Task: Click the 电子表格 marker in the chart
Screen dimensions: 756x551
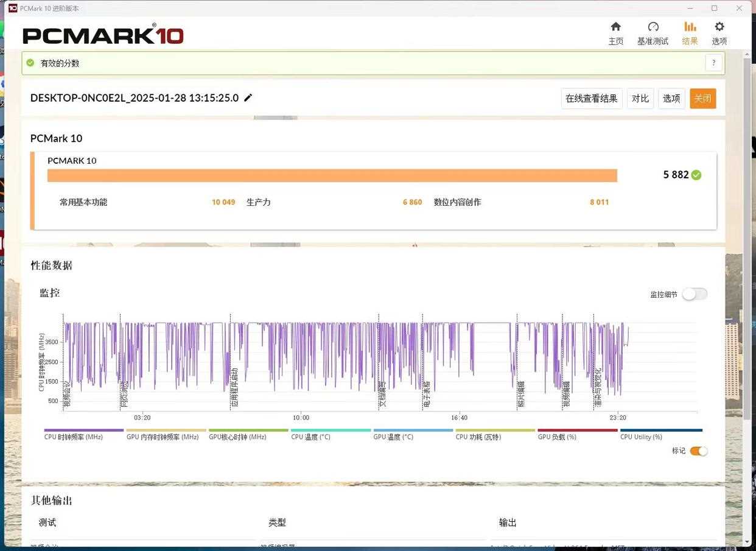Action: tap(427, 394)
